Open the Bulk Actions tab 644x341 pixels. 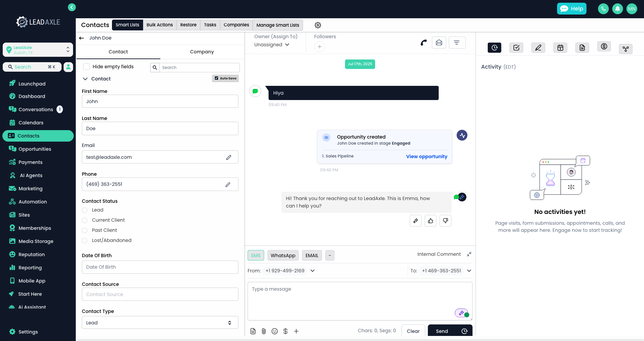[159, 25]
